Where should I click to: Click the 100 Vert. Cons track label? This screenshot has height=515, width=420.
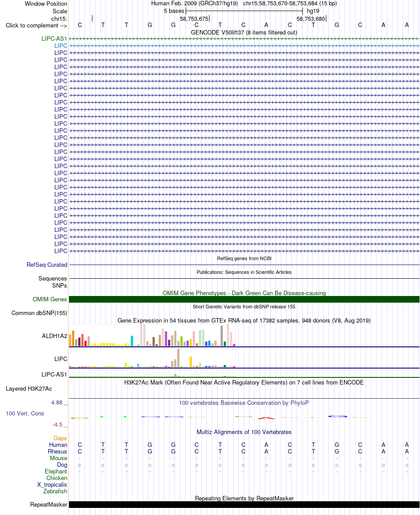(25, 414)
